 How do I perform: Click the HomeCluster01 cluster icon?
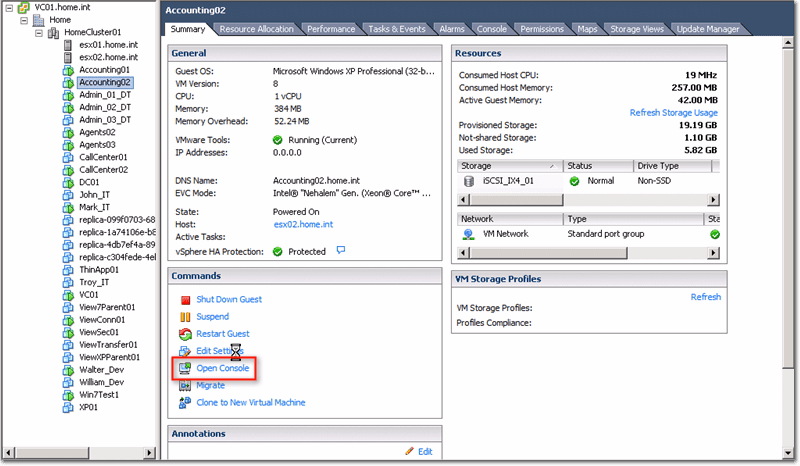[53, 33]
